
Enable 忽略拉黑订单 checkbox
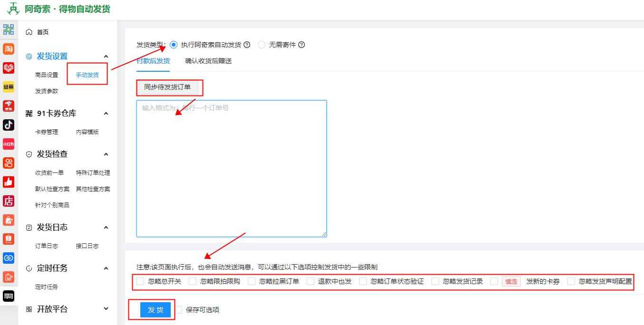pyautogui.click(x=252, y=281)
